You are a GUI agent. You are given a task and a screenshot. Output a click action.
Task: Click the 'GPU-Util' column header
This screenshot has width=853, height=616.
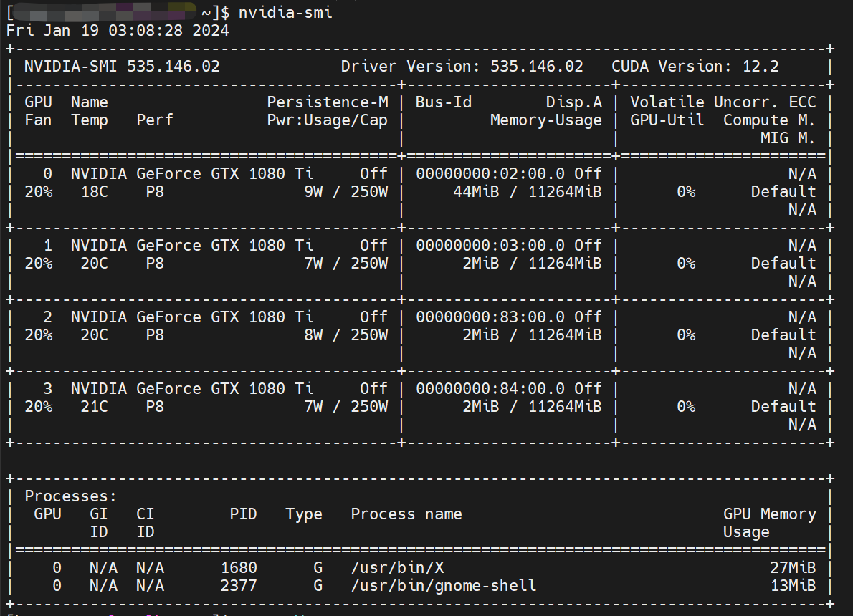pos(667,120)
